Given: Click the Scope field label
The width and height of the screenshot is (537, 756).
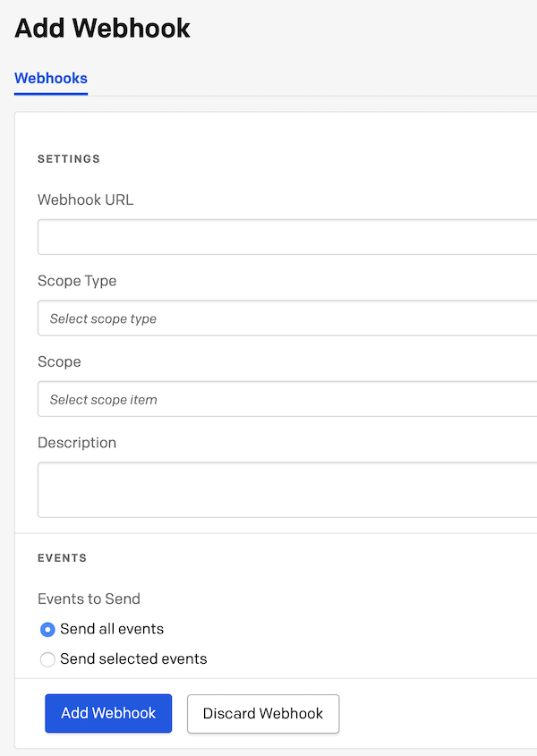Looking at the screenshot, I should (59, 361).
